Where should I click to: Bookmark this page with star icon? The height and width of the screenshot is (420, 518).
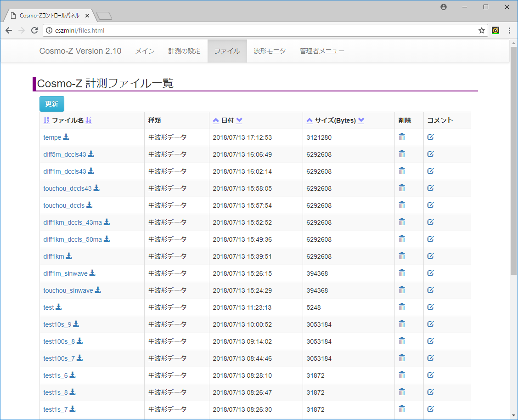click(x=481, y=30)
